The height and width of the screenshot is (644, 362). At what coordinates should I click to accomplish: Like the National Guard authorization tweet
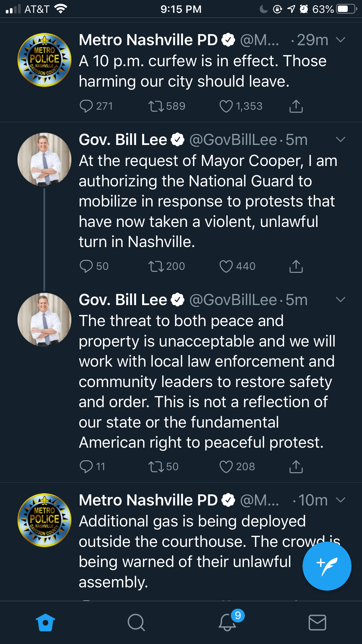[x=226, y=266]
